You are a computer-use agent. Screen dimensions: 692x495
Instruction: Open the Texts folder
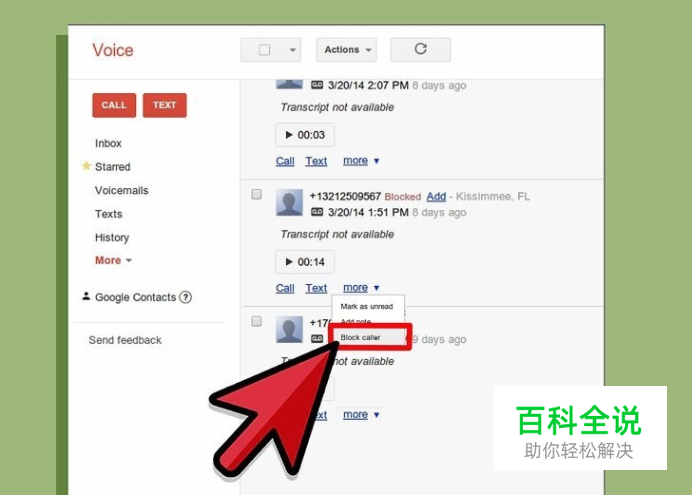pos(109,214)
